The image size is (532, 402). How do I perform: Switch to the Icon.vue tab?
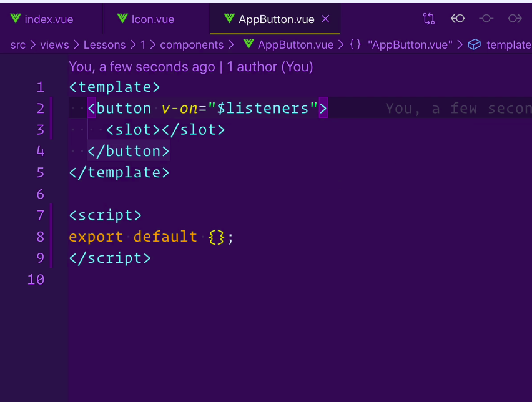[153, 19]
